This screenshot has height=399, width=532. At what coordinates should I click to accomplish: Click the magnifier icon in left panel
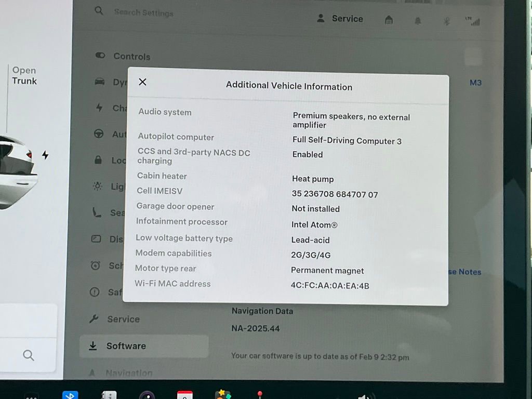[x=29, y=355]
